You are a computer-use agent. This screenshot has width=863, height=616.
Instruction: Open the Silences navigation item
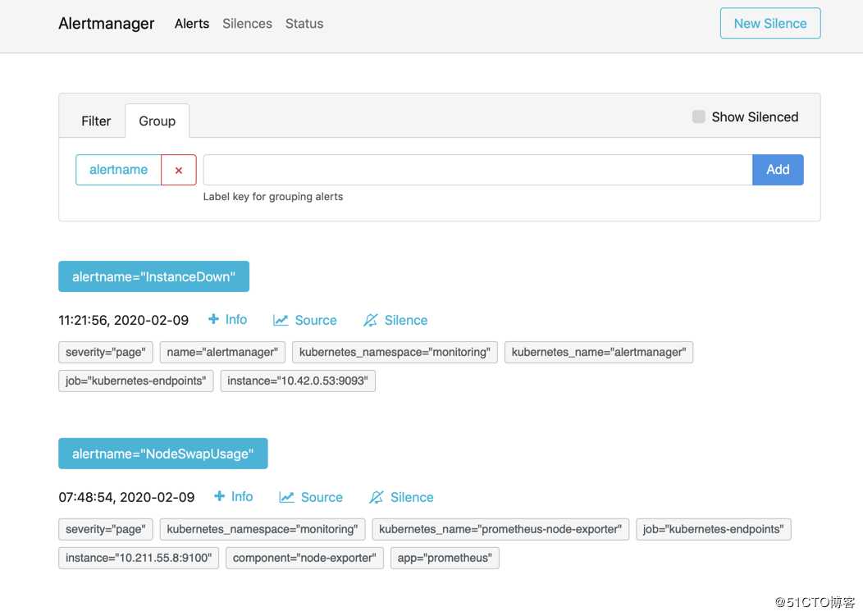247,24
